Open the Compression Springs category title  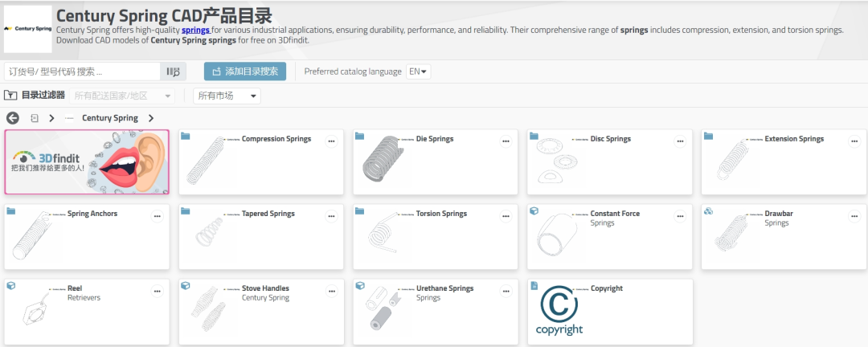tap(276, 139)
